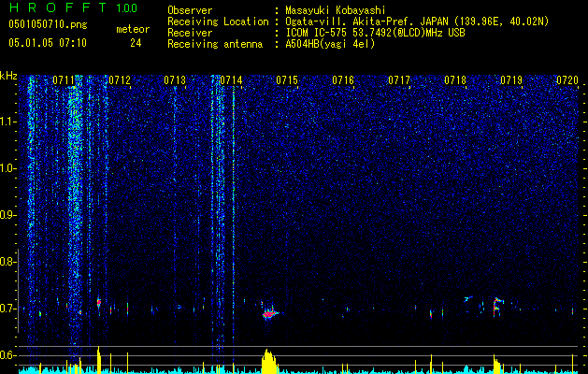
Task: Click the 0719 time marker
Action: pyautogui.click(x=511, y=80)
